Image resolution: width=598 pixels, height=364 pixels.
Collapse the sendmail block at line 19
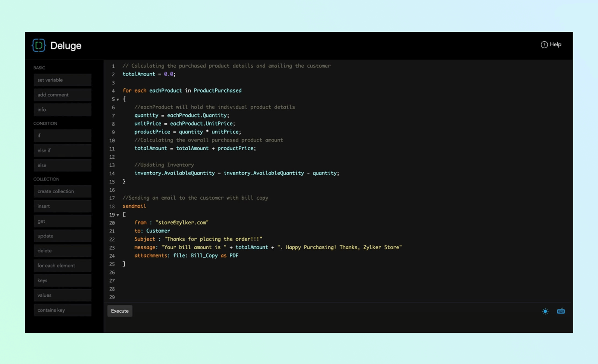118,215
